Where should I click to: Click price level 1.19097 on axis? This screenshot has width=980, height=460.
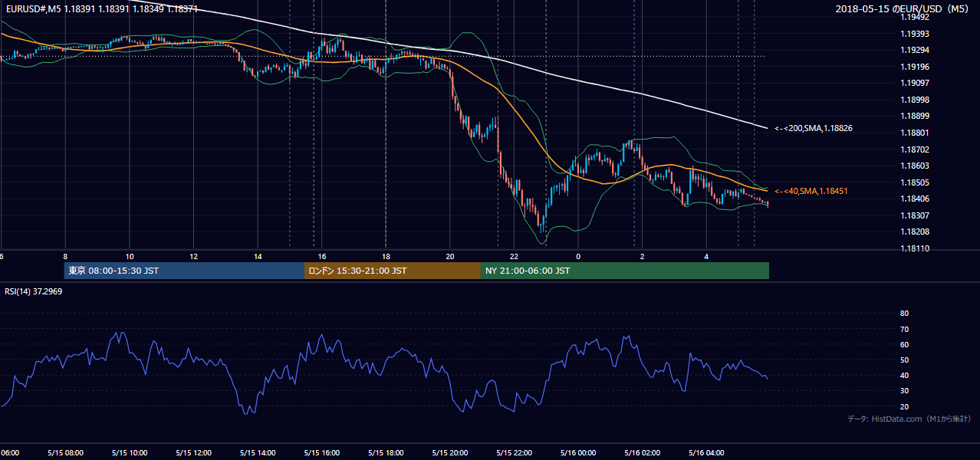(915, 84)
